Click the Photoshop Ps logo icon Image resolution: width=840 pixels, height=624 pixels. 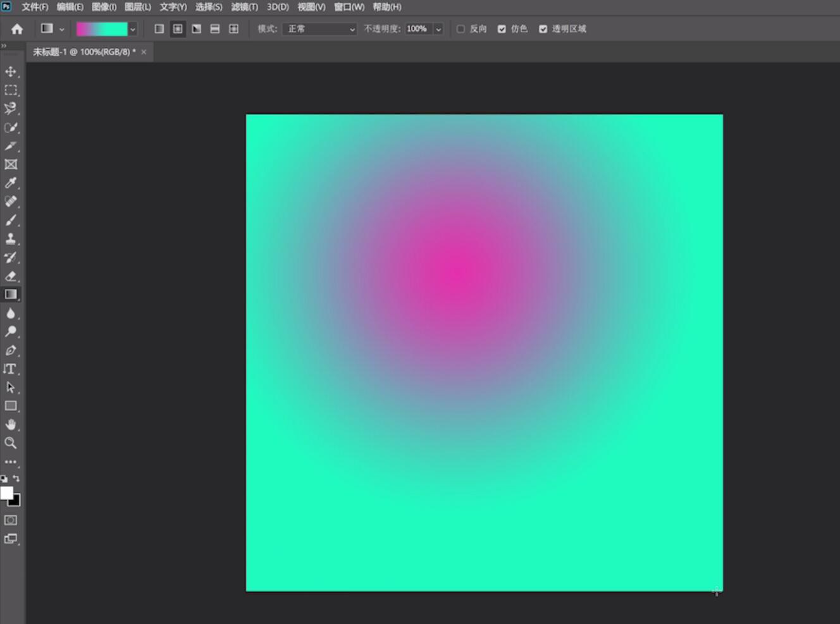[6, 6]
